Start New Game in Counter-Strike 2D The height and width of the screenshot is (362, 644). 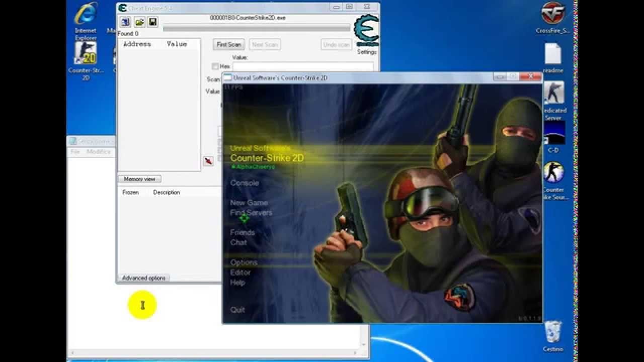[249, 203]
